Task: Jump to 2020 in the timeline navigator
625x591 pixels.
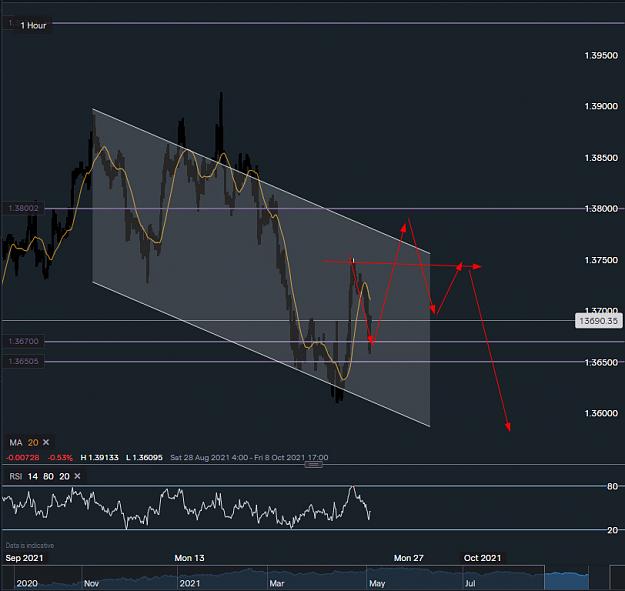Action: tap(27, 583)
